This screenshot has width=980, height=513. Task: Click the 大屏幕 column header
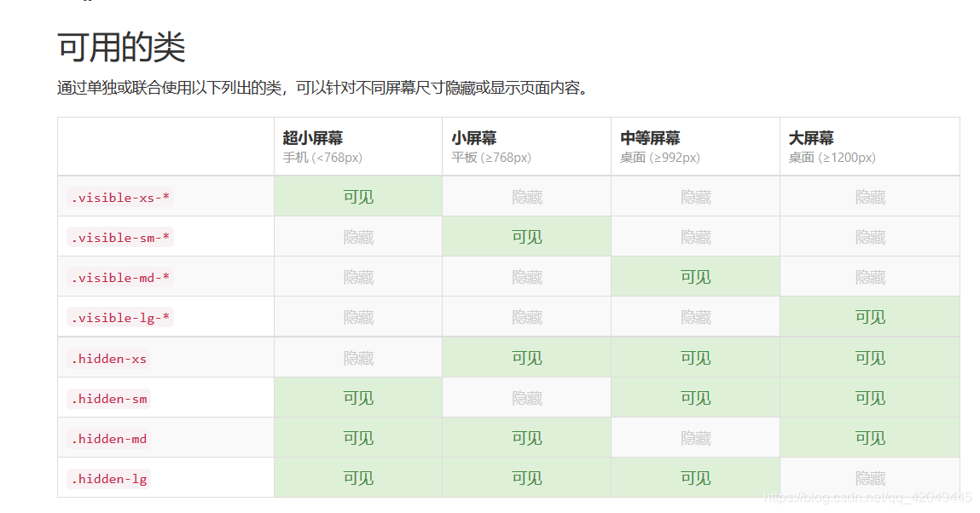point(870,147)
